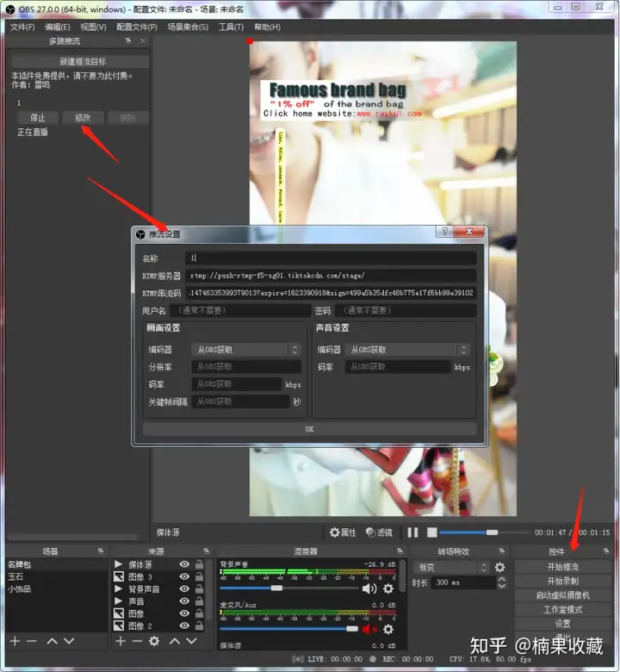The width and height of the screenshot is (620, 672).
Task: Click the RTMP服务器 URL field
Action: 331,275
